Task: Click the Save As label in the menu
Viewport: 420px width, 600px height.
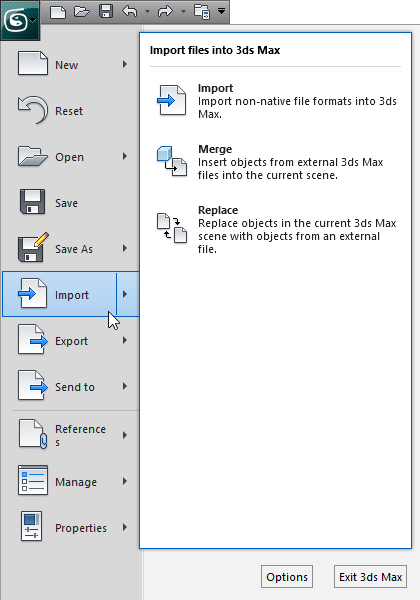Action: [x=74, y=249]
